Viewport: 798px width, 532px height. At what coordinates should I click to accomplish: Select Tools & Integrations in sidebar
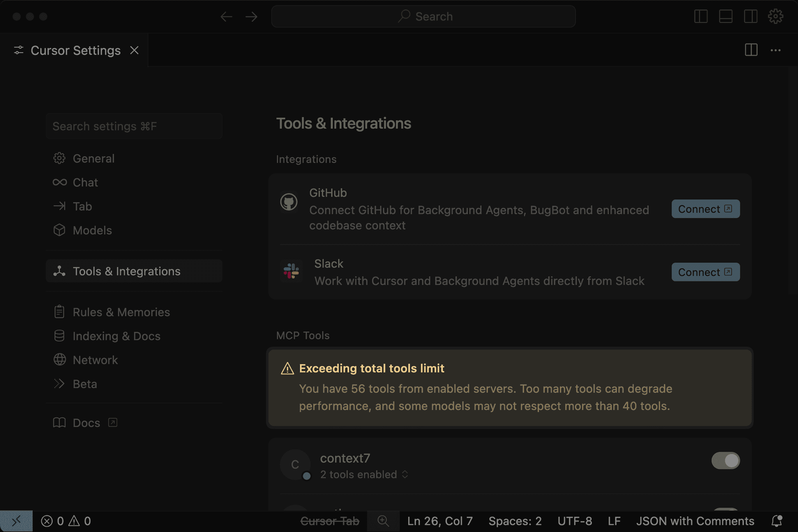click(x=134, y=271)
